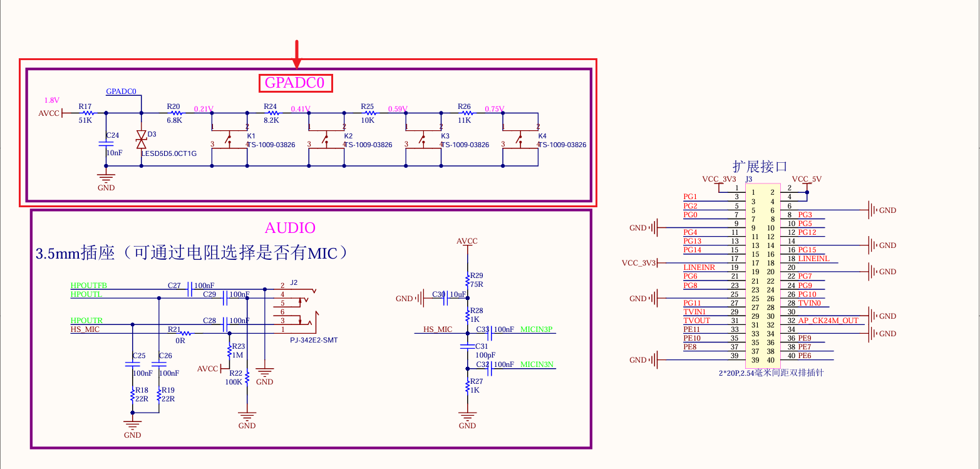980x469 pixels.
Task: Click the 0.21V voltage annotation
Action: [204, 109]
